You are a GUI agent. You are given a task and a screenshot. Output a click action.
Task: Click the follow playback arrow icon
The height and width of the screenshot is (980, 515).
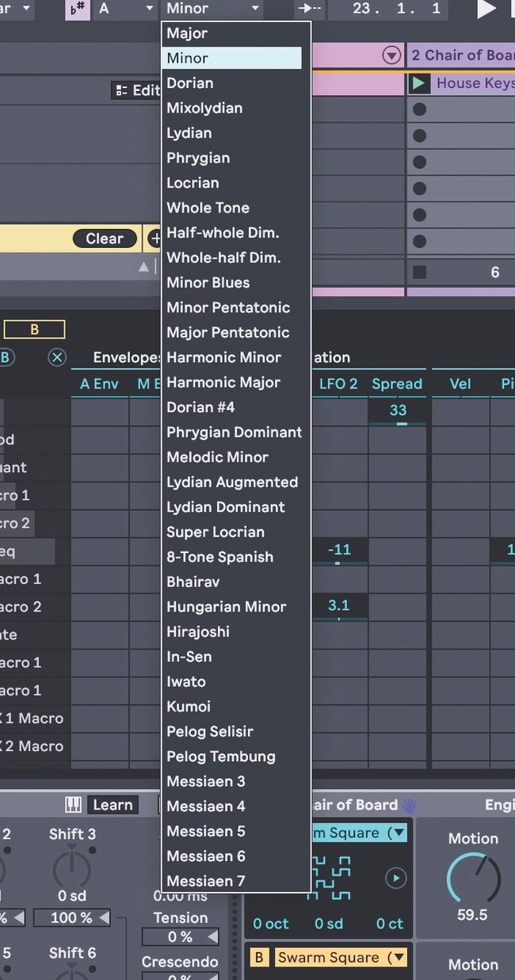308,9
